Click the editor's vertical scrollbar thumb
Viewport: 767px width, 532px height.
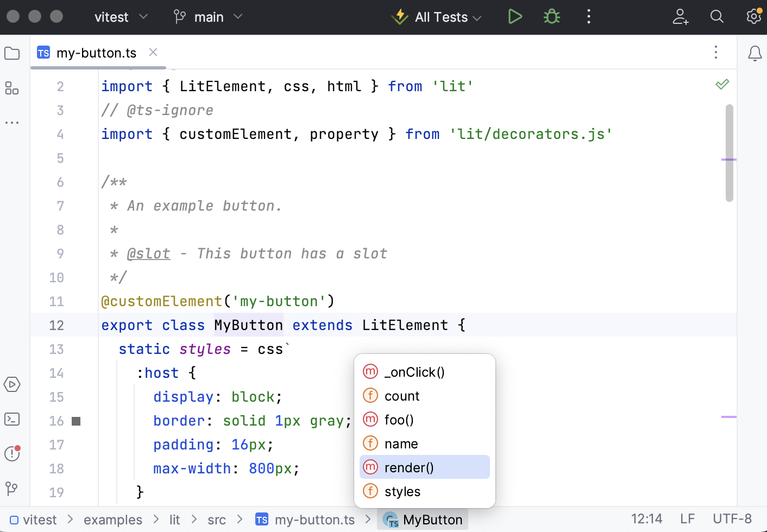729,153
